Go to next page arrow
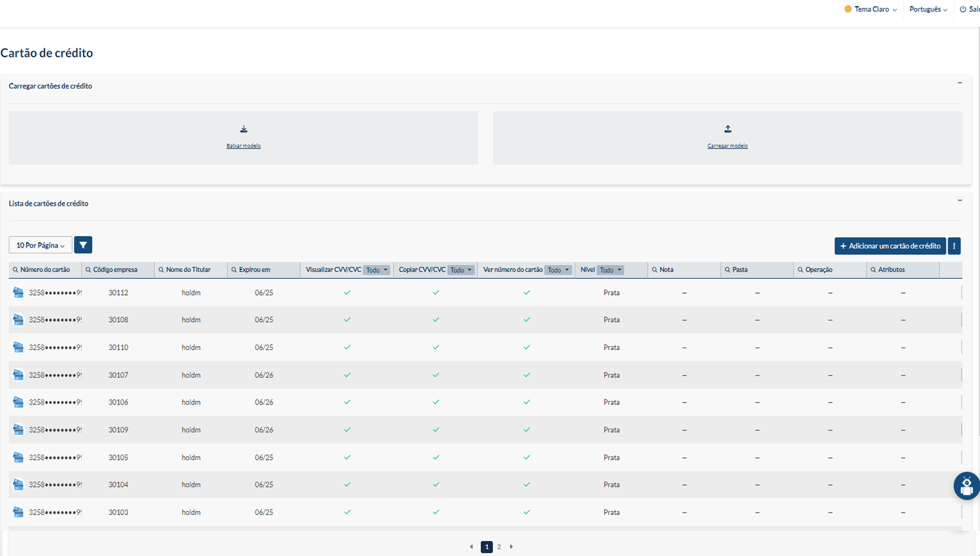The height and width of the screenshot is (556, 980). click(511, 547)
